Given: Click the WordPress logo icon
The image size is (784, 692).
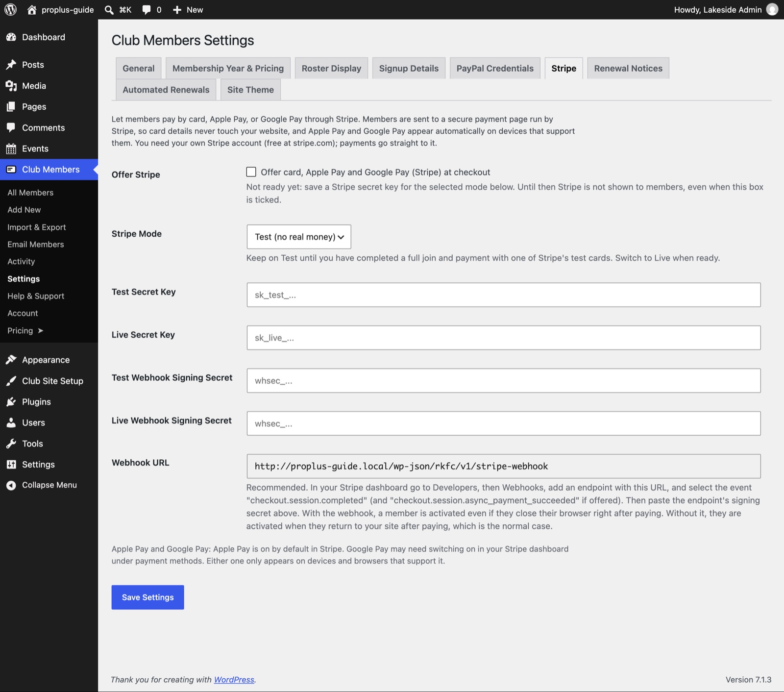Looking at the screenshot, I should (x=10, y=10).
